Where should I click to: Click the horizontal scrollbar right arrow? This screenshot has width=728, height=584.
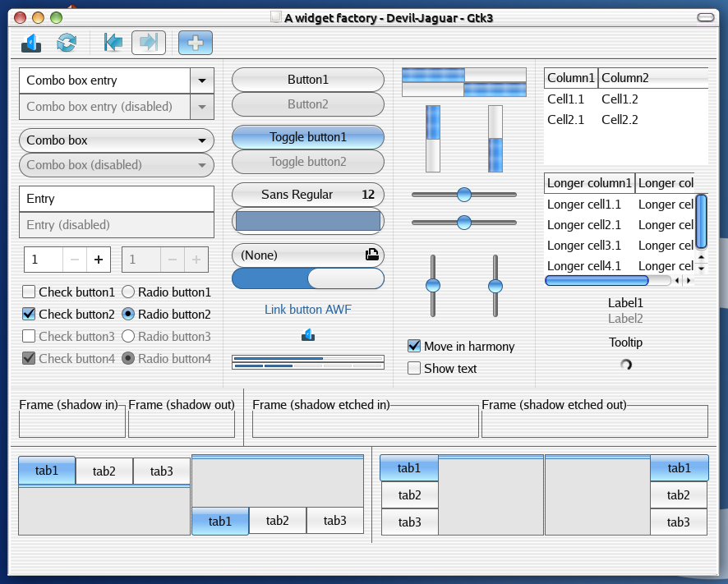pyautogui.click(x=689, y=280)
